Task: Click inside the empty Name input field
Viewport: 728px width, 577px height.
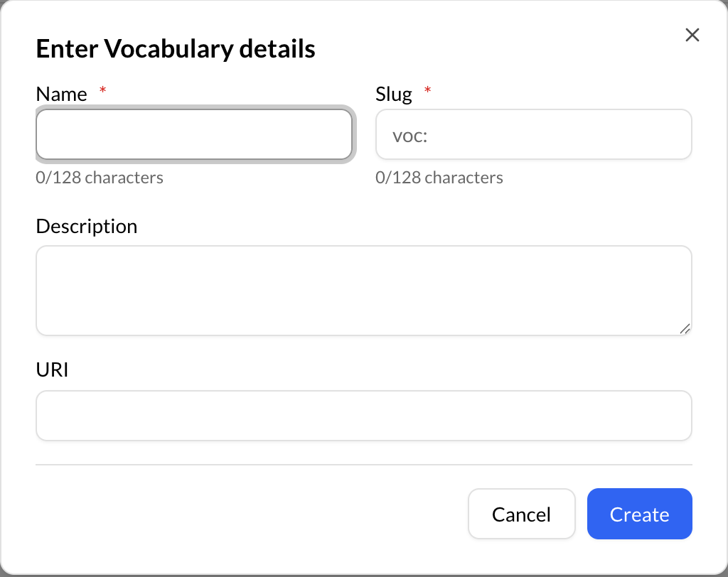Action: point(195,134)
